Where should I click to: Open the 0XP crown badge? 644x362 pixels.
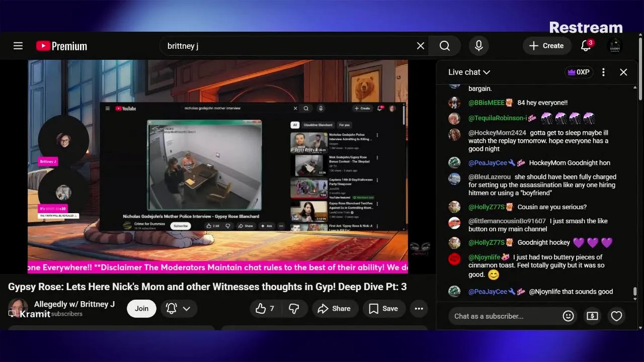point(579,72)
